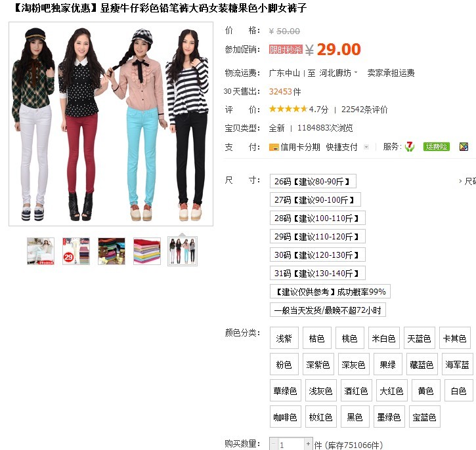Expand the payment methods dropdown arrow
The height and width of the screenshot is (450, 476).
click(x=366, y=147)
